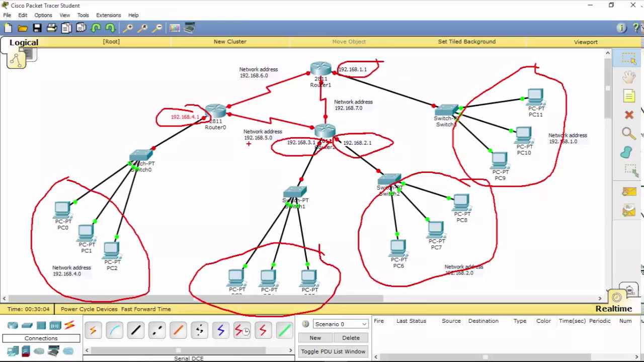The height and width of the screenshot is (362, 644).
Task: Open the View menu
Action: coord(65,15)
